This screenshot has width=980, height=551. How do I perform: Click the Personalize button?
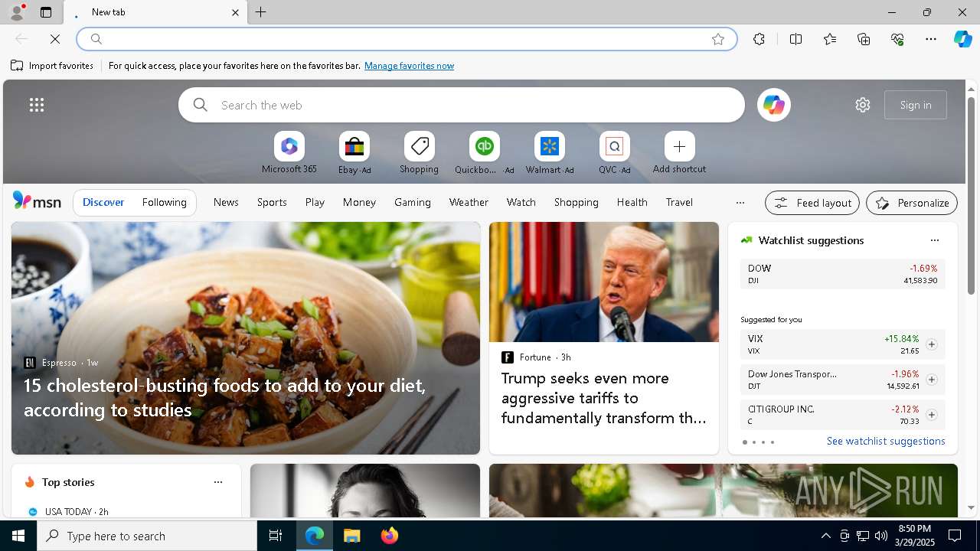[912, 203]
